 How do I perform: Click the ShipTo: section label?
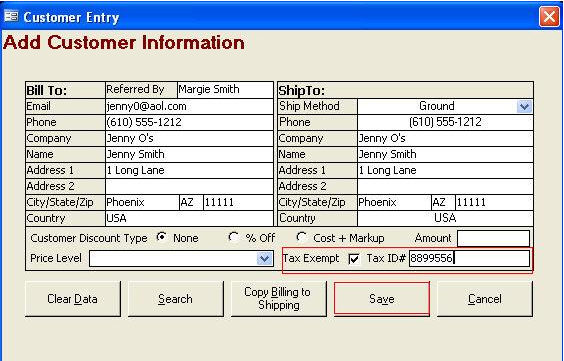click(x=301, y=90)
